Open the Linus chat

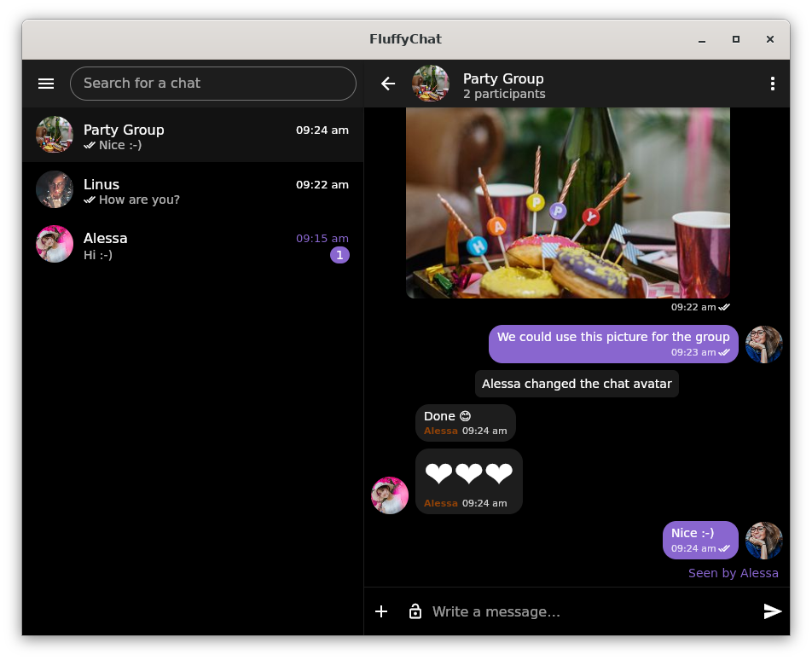[x=193, y=189]
